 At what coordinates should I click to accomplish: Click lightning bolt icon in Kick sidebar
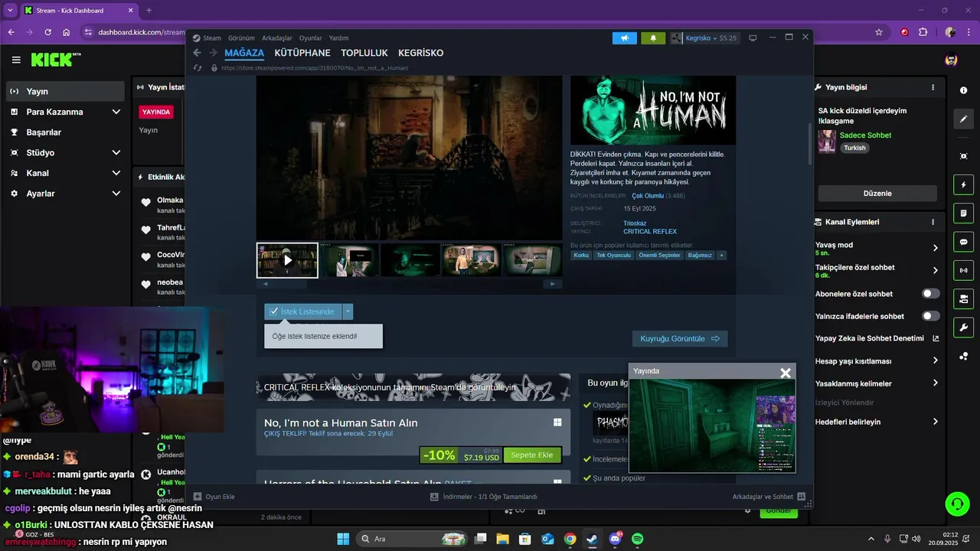[963, 184]
